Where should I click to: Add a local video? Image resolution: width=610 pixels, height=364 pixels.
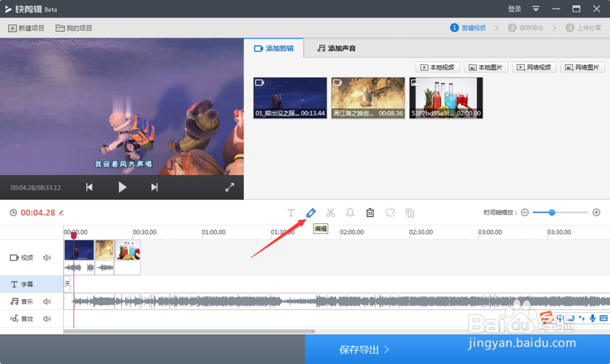click(x=437, y=67)
